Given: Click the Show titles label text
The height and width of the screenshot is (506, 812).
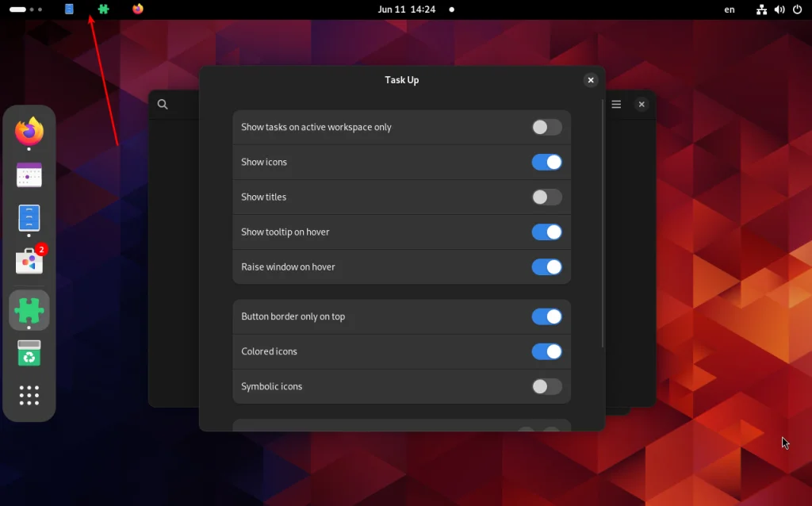Looking at the screenshot, I should (263, 197).
